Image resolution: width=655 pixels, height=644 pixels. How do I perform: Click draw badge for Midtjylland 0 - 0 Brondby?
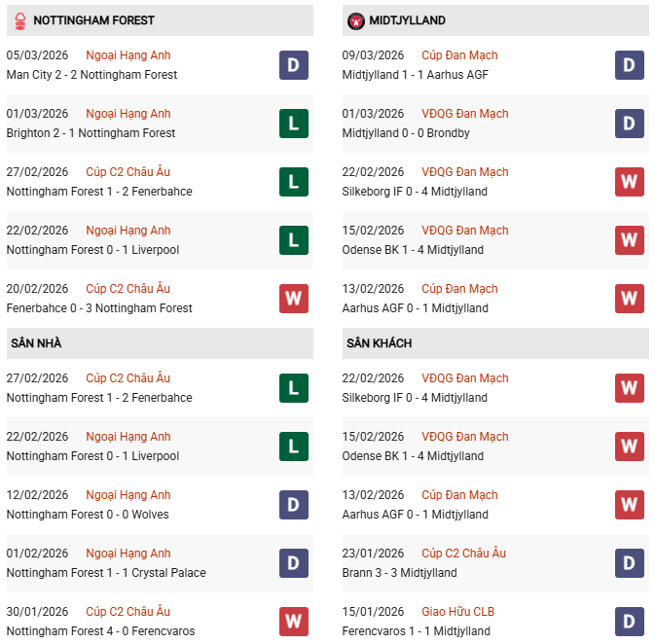(629, 124)
